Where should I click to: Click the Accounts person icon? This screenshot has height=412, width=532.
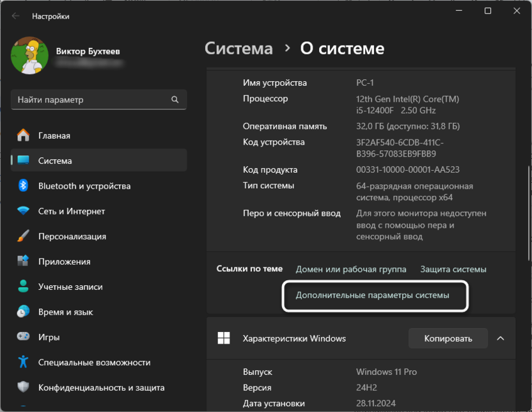(x=23, y=287)
